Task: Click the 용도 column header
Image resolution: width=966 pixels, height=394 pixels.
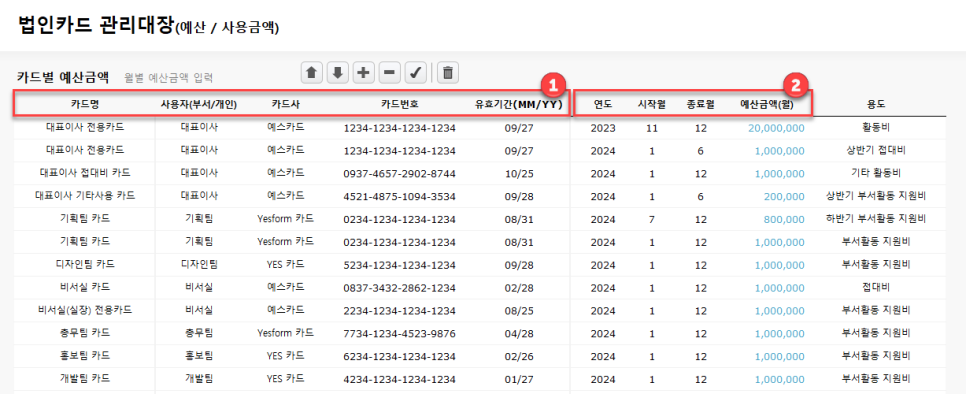Action: 876,104
